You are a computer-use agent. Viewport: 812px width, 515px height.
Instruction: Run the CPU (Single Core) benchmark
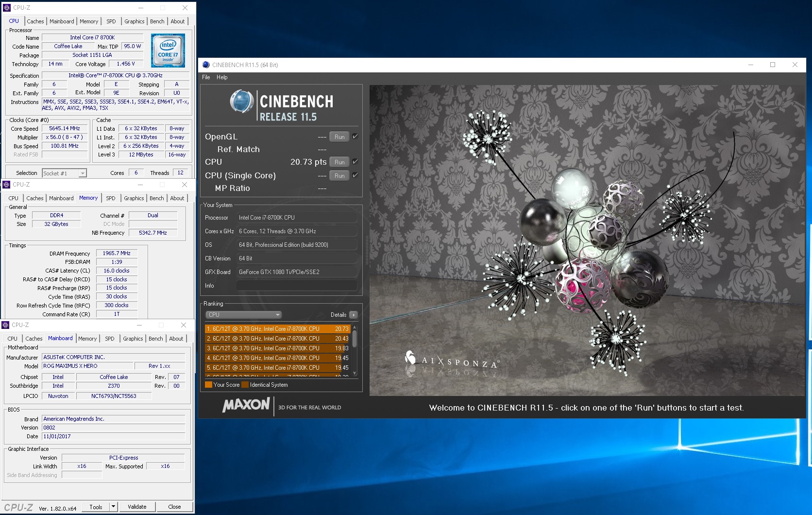click(339, 176)
